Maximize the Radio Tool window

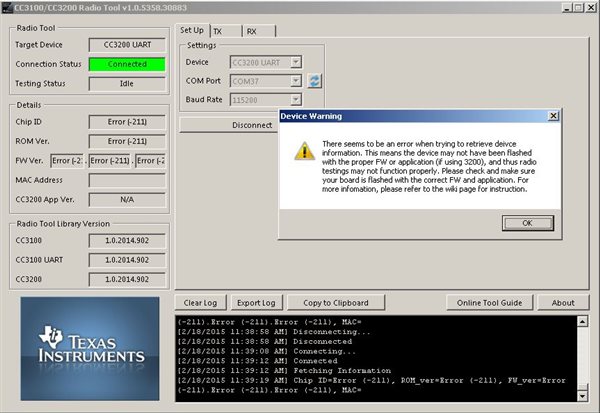[x=579, y=7]
